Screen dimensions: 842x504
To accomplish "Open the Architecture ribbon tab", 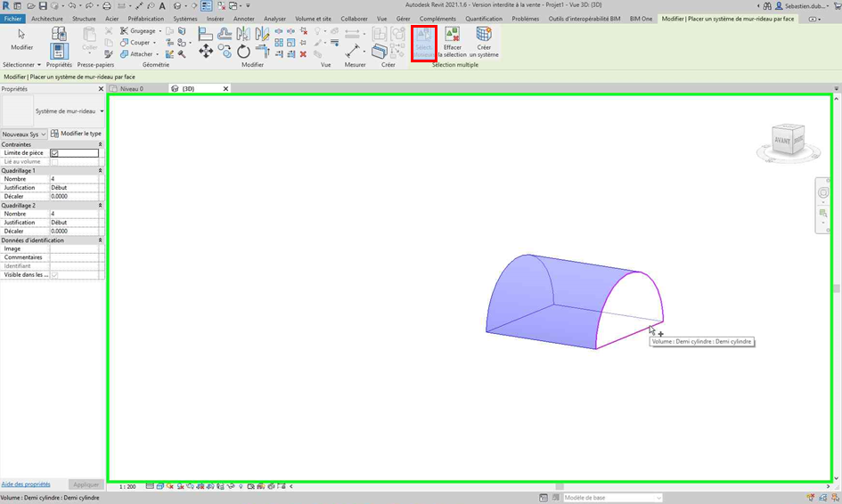I will tap(46, 19).
